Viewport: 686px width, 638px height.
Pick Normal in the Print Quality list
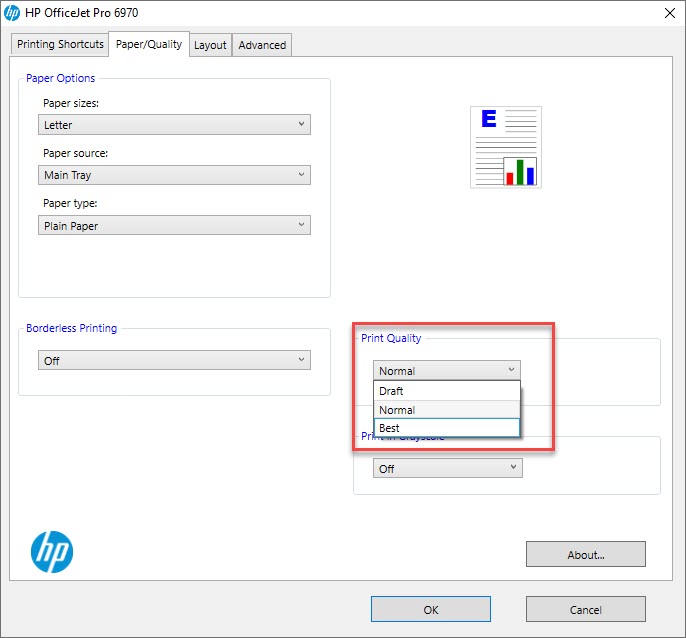tap(446, 410)
